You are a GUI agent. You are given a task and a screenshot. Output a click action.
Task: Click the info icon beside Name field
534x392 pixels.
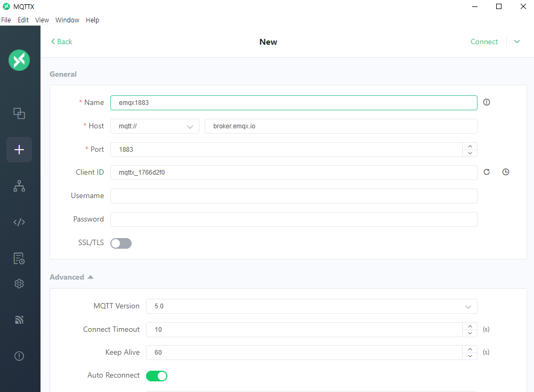[x=487, y=102]
